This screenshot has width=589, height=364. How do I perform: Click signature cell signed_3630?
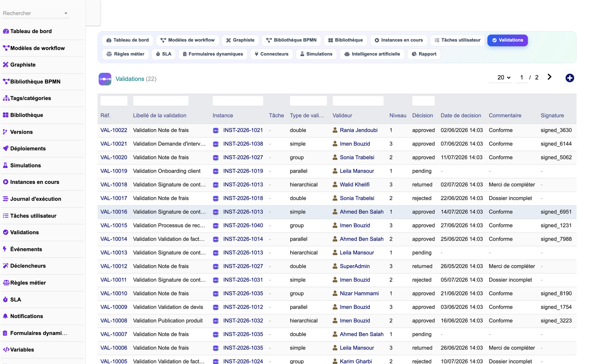point(556,130)
